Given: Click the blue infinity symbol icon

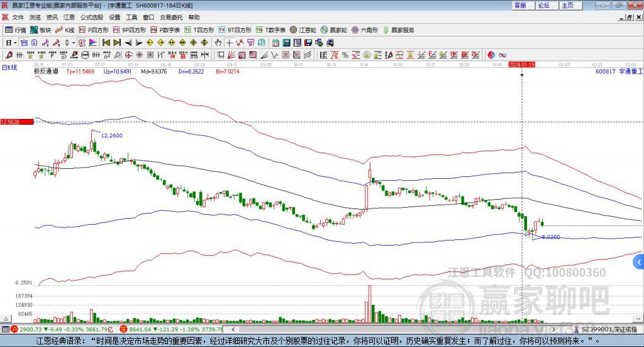Looking at the screenshot, I should click(502, 55).
